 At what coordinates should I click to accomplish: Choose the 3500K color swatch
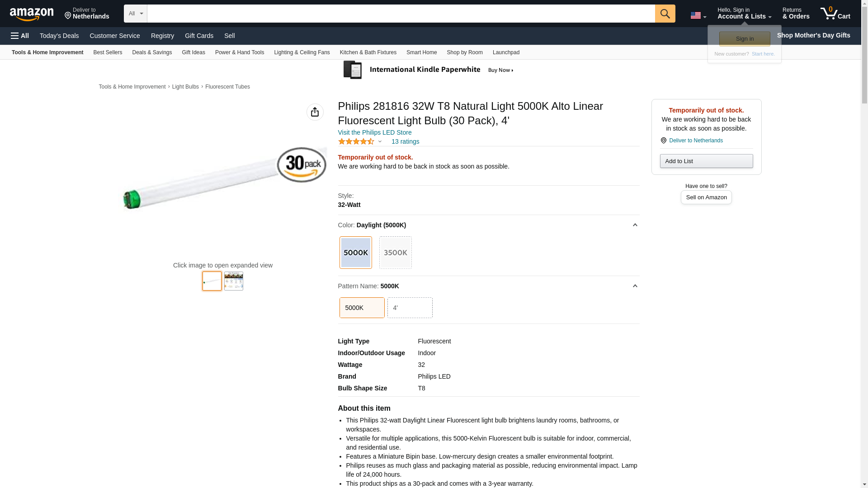(x=395, y=253)
